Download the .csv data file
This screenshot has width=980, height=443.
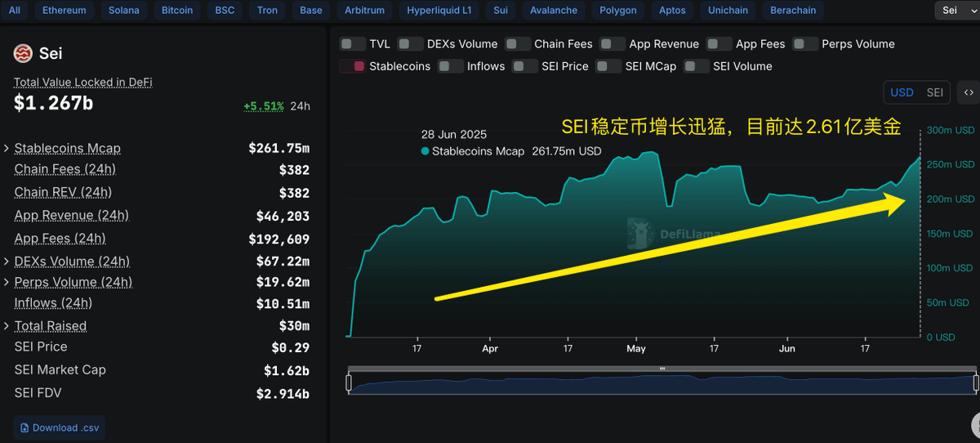coord(60,427)
